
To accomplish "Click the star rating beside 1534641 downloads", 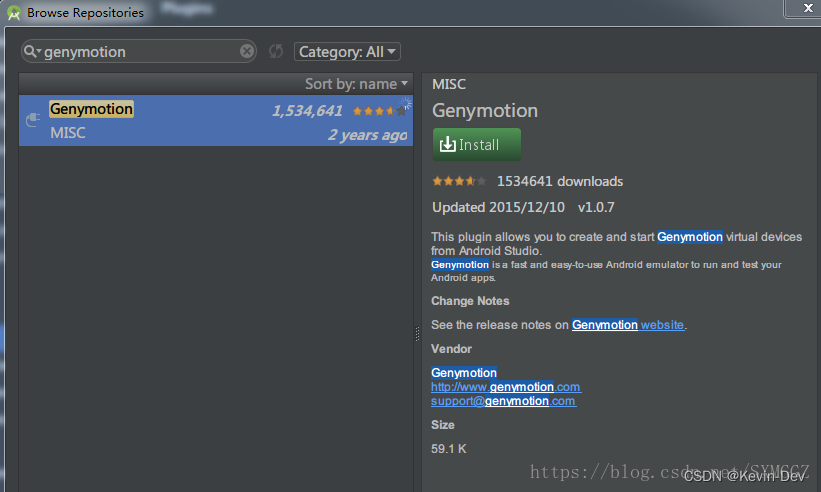I will coord(459,181).
